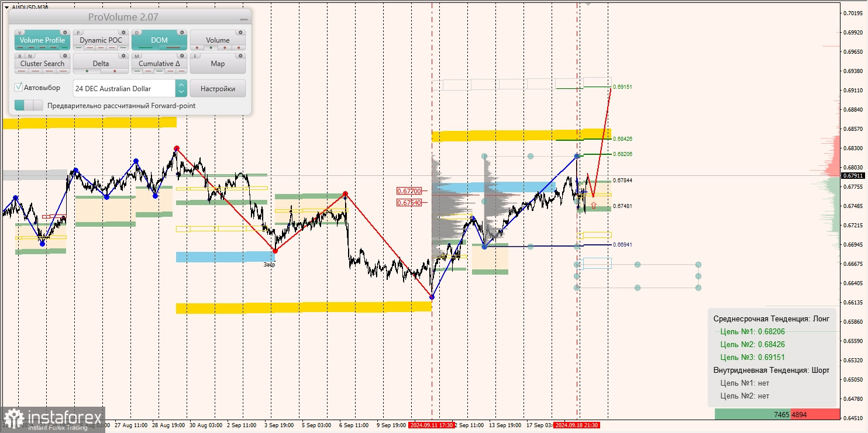The image size is (868, 433).
Task: Click green 7465 volume bar
Action: (753, 414)
